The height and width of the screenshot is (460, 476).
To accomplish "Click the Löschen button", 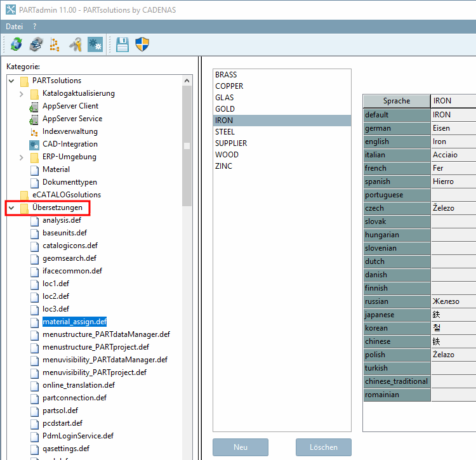I will [x=323, y=447].
